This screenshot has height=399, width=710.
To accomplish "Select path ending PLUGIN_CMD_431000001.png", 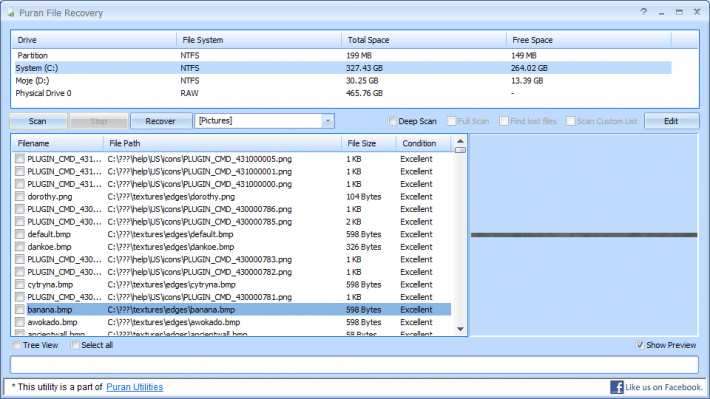I will [x=200, y=172].
